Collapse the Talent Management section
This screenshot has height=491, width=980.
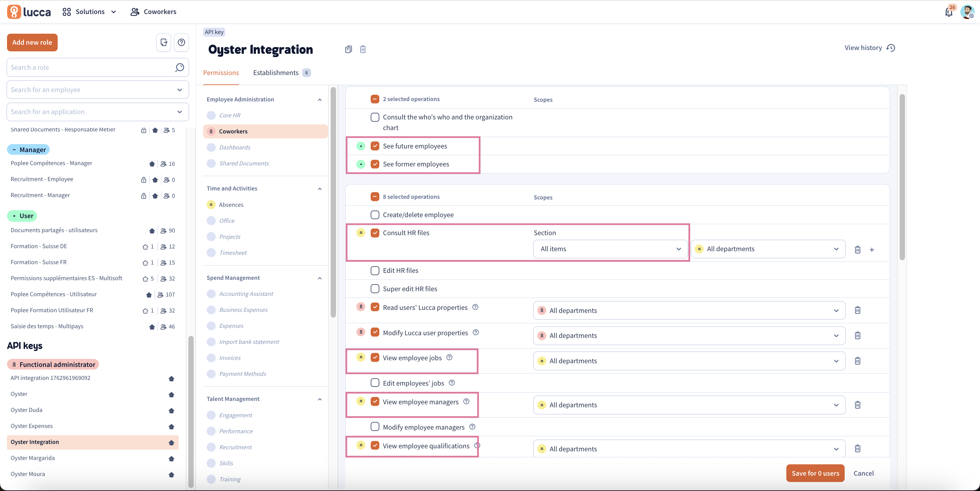(x=320, y=399)
